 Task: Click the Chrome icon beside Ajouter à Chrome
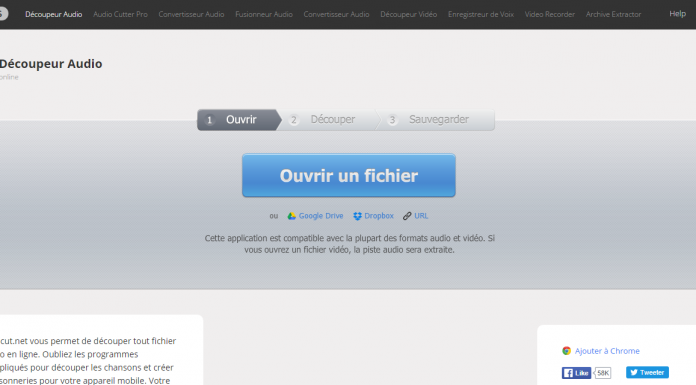(x=566, y=351)
